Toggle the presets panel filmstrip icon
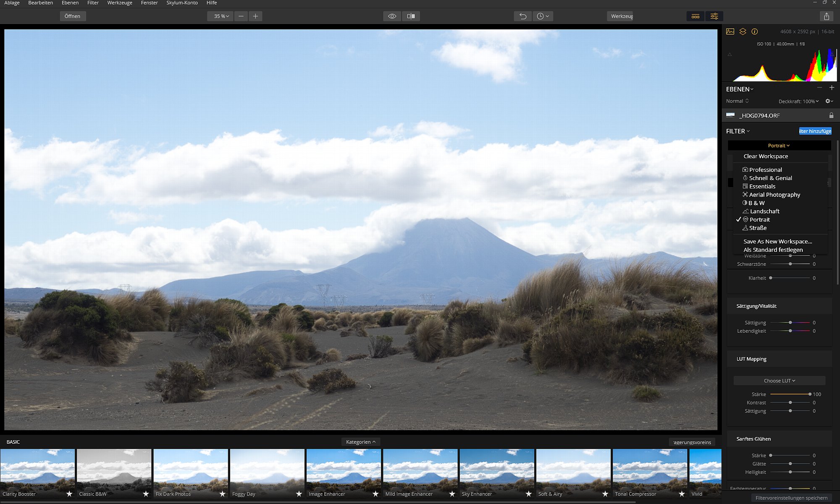840x504 pixels. pyautogui.click(x=696, y=16)
